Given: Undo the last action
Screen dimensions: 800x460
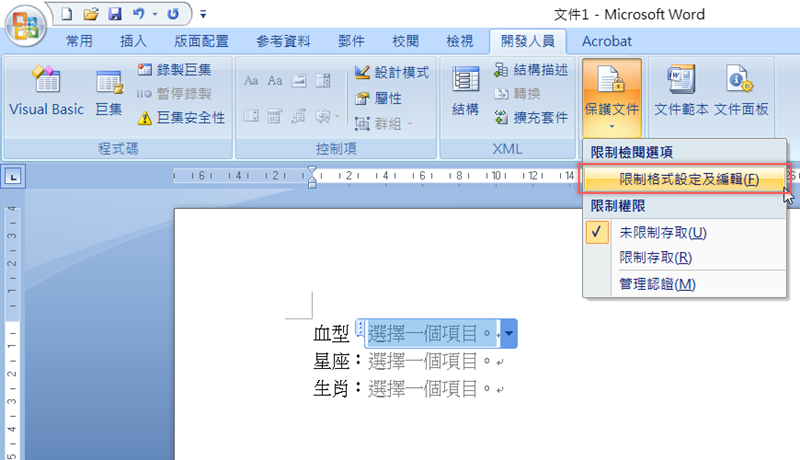Looking at the screenshot, I should 138,14.
